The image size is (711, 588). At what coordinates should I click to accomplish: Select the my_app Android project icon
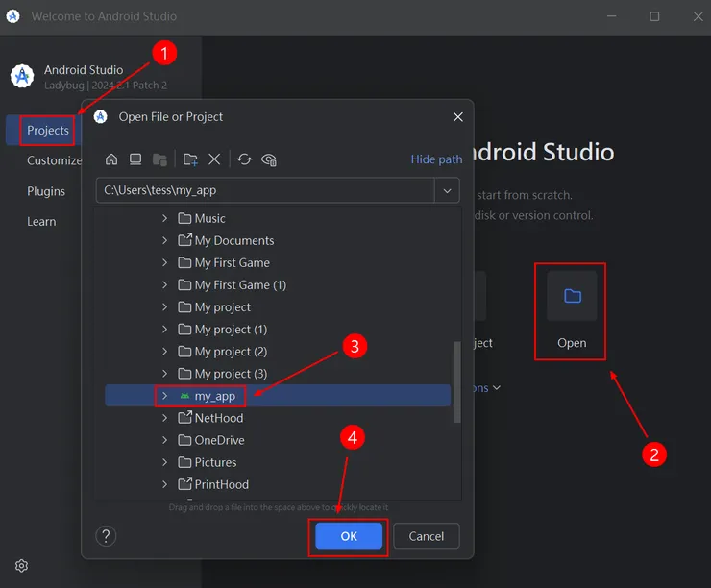pyautogui.click(x=184, y=396)
